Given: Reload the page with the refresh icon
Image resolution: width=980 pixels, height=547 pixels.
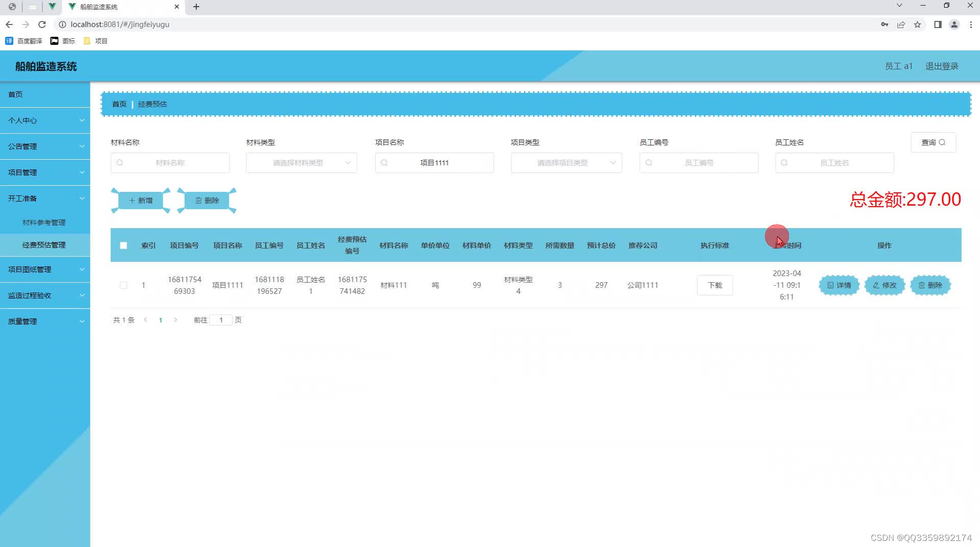Looking at the screenshot, I should [42, 24].
